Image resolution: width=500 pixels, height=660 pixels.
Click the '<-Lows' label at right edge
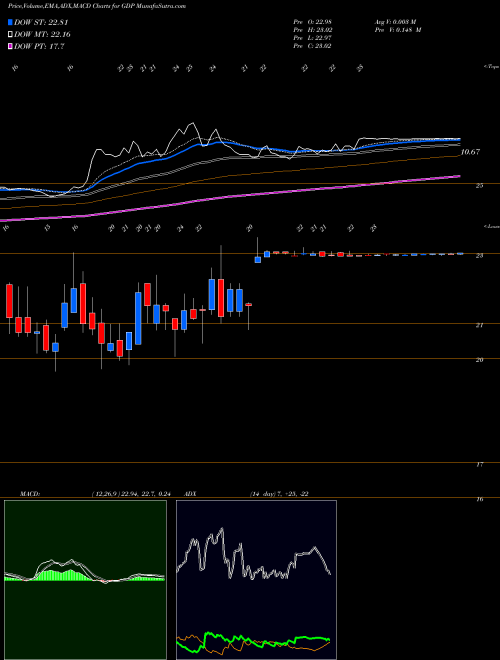491,226
